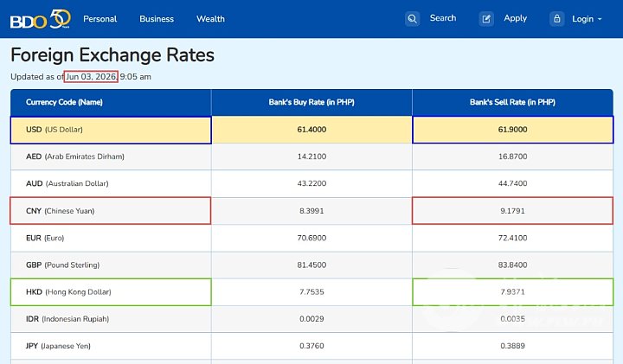Click the BDO 50 years logo
623x364 pixels.
click(x=40, y=19)
